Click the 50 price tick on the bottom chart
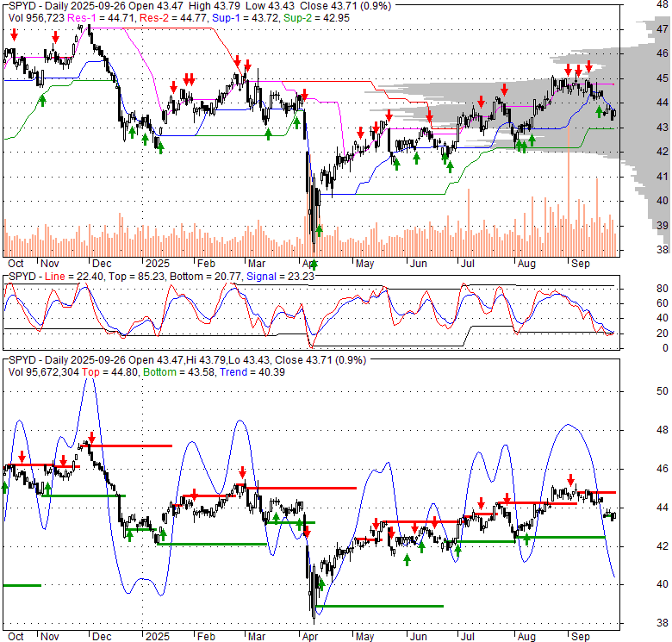Viewport: 672px width, 642px height. tap(663, 391)
